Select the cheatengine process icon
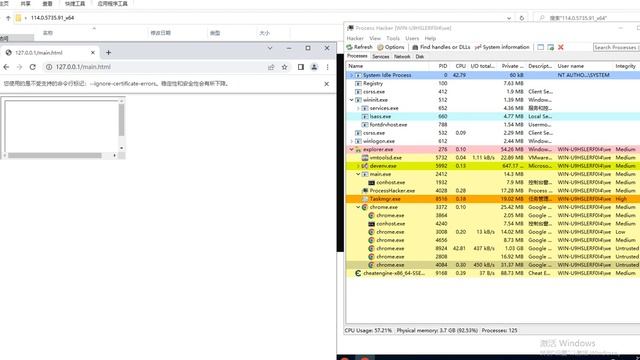This screenshot has height=360, width=640. 358,273
